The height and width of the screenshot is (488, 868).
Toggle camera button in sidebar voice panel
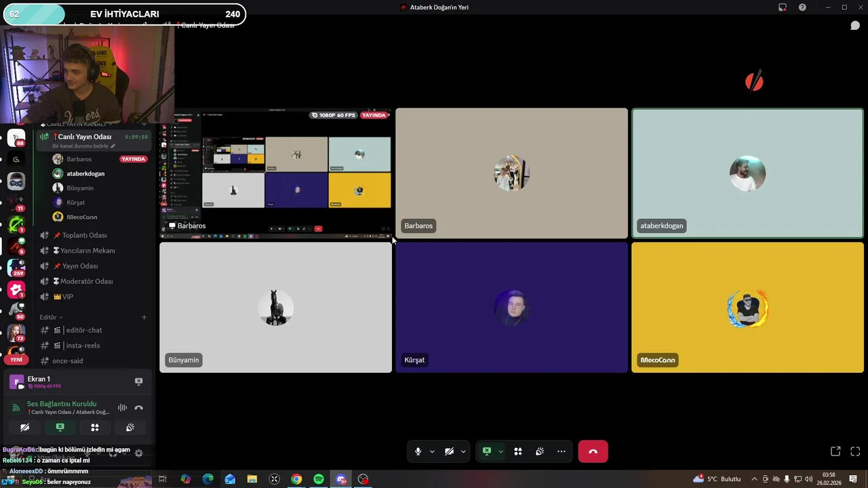coord(24,428)
